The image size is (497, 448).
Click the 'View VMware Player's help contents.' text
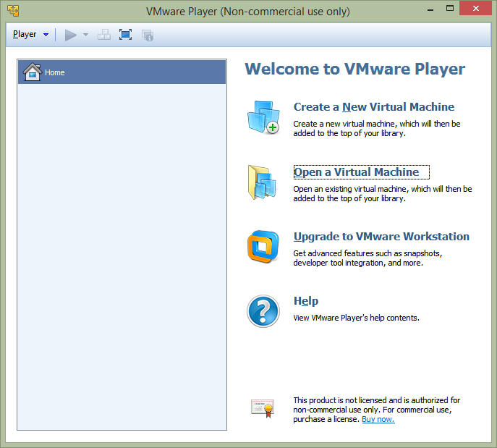point(356,318)
